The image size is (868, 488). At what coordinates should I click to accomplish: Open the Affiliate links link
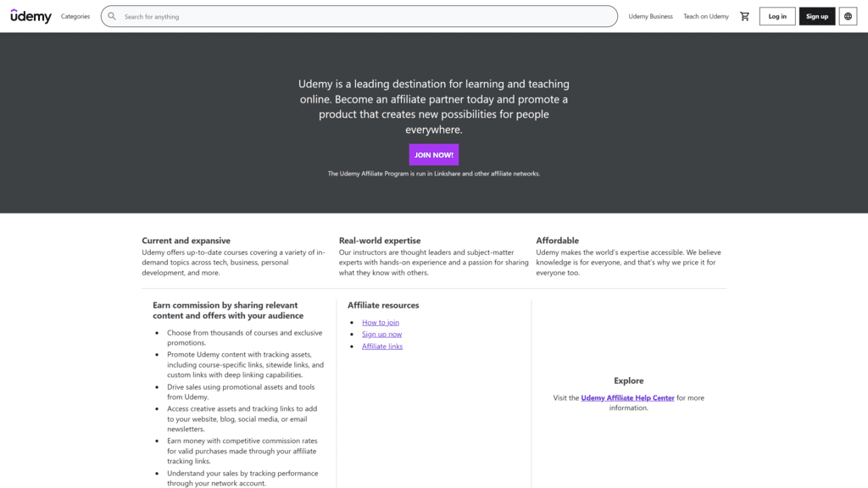point(382,347)
